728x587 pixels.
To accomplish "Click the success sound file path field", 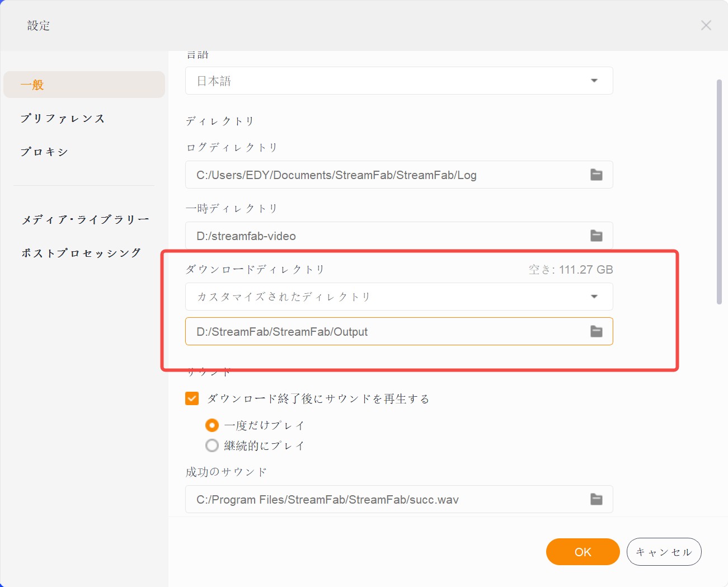I will (x=399, y=499).
